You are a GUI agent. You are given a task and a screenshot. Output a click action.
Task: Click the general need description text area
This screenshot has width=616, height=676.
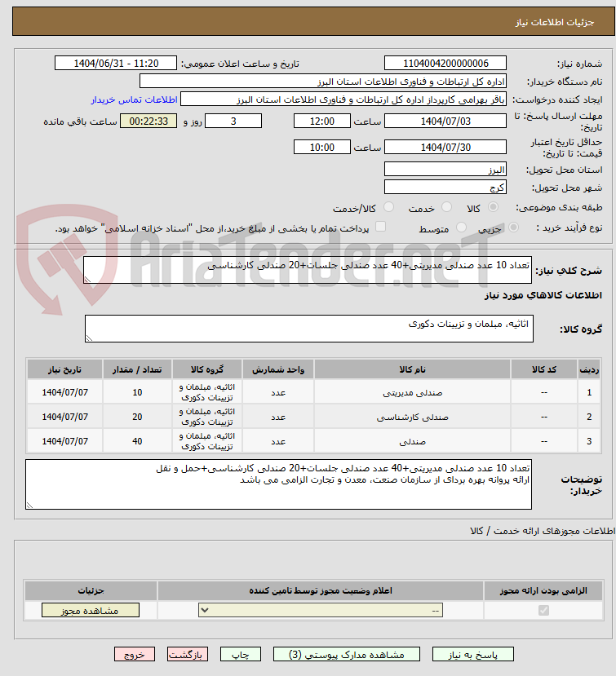point(307,270)
